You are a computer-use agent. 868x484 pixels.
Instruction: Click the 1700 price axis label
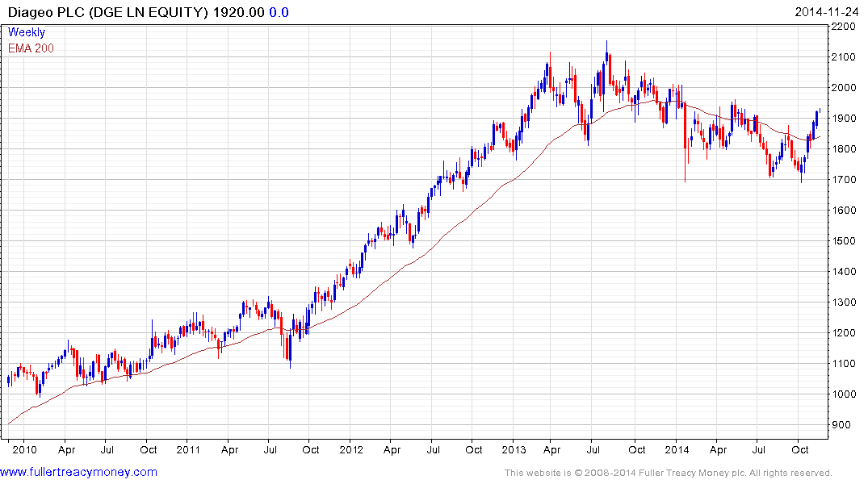click(844, 180)
